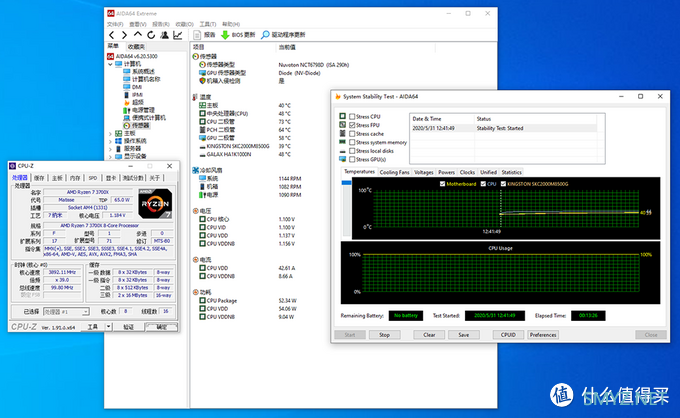Toggle the CPU graph checkbox
This screenshot has height=418, width=680.
[x=483, y=184]
